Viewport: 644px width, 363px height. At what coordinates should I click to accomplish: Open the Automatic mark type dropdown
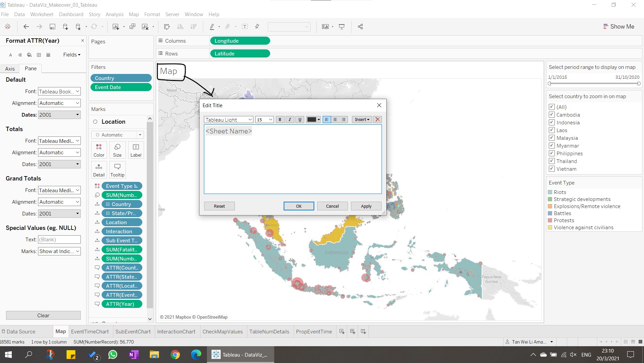(117, 135)
